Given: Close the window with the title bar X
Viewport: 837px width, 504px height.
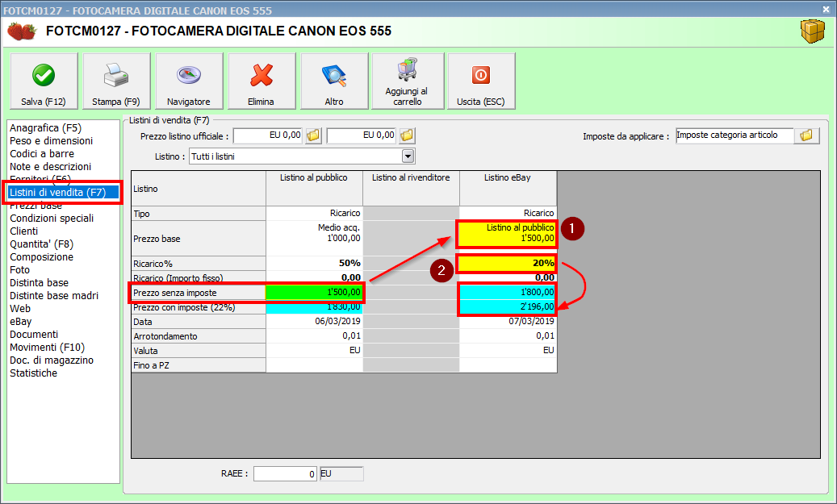Looking at the screenshot, I should coord(826,9).
